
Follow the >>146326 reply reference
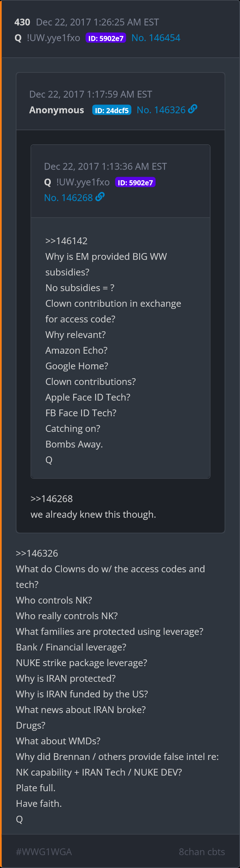point(37,553)
